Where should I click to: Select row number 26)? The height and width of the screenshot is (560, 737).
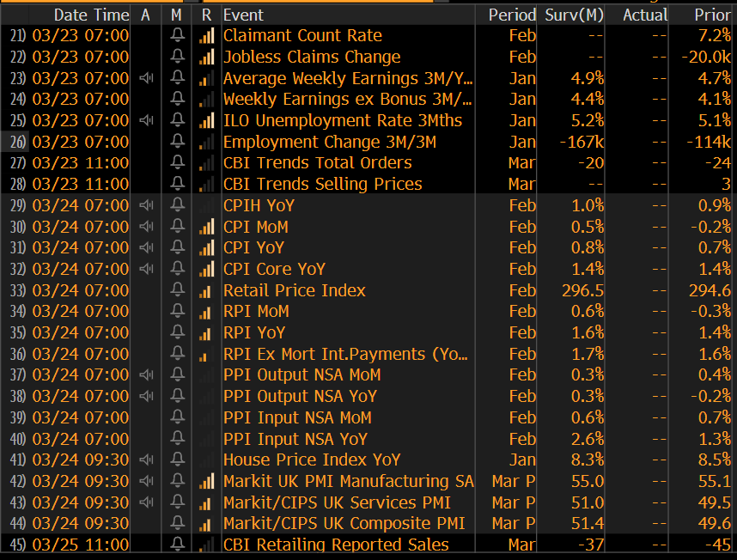(x=18, y=142)
